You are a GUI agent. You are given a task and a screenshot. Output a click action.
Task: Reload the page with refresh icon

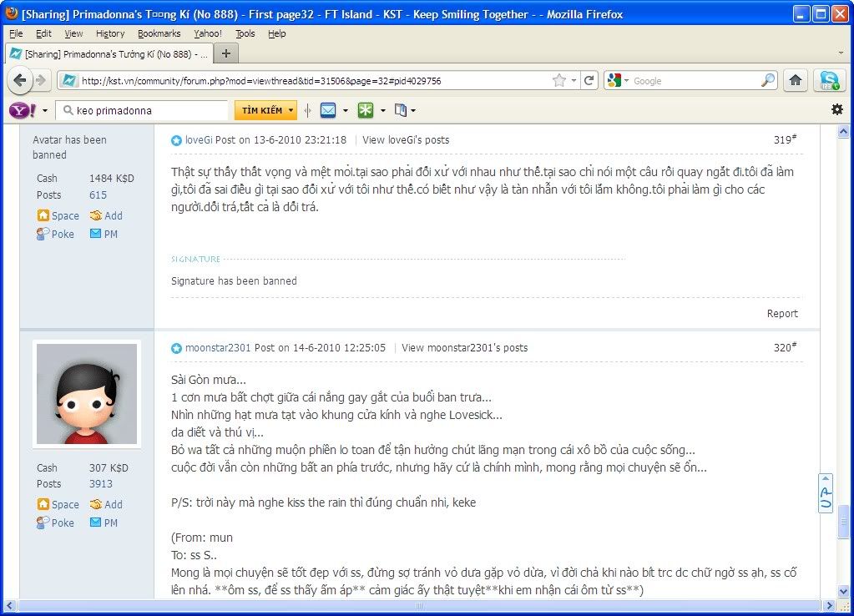[x=589, y=81]
